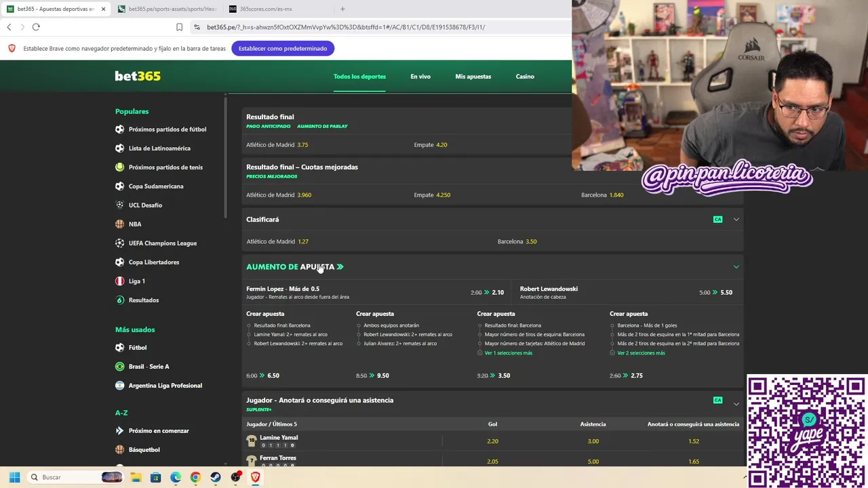Open En vivo section

pos(420,77)
